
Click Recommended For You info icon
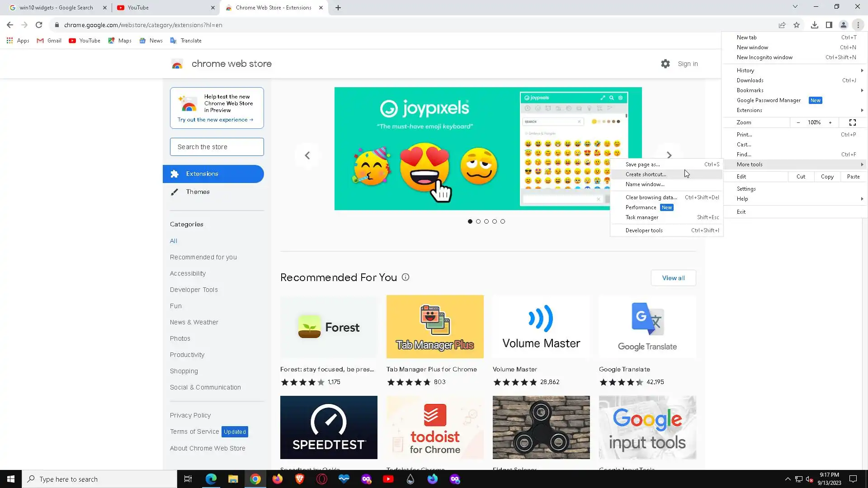[x=406, y=277]
